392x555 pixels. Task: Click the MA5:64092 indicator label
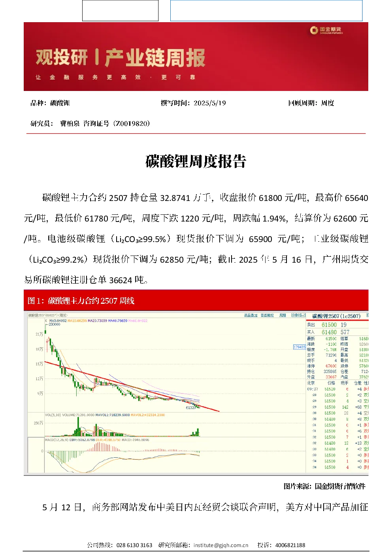(x=58, y=321)
